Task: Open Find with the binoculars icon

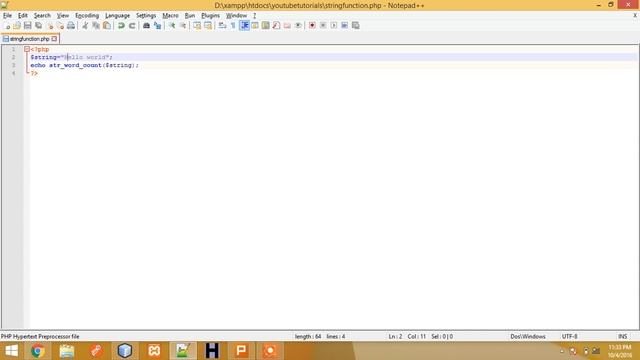Action: (146, 25)
